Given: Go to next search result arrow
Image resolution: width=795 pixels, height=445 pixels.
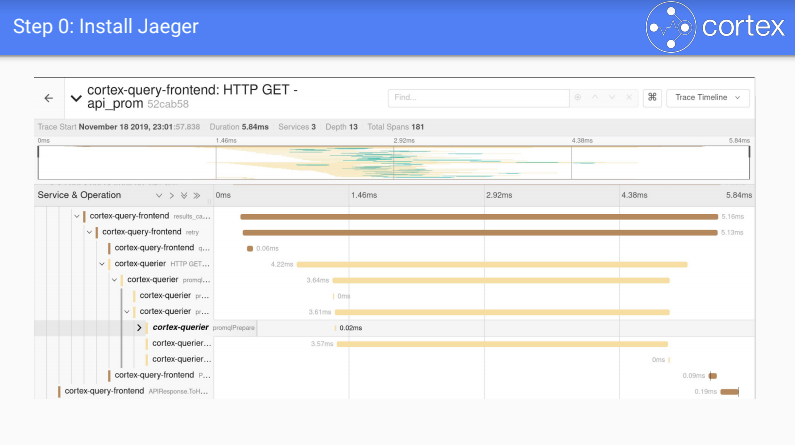Looking at the screenshot, I should pos(612,97).
